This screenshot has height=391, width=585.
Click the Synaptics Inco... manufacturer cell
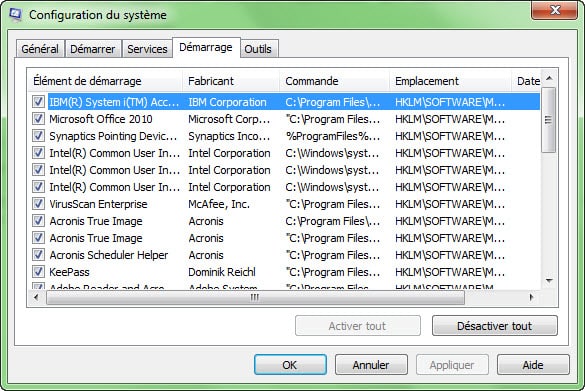point(229,136)
